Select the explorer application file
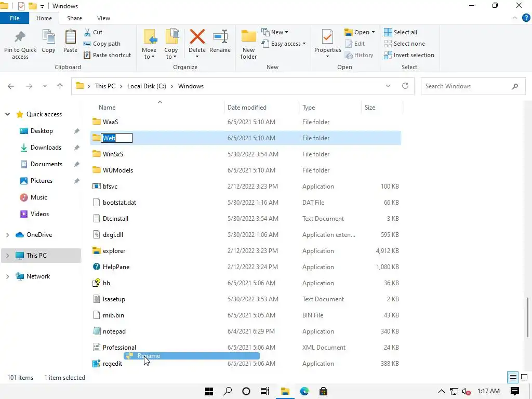 114,251
